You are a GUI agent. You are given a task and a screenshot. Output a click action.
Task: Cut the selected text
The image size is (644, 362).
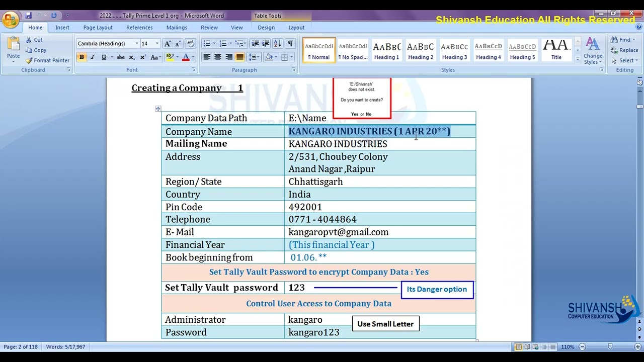[x=34, y=40]
